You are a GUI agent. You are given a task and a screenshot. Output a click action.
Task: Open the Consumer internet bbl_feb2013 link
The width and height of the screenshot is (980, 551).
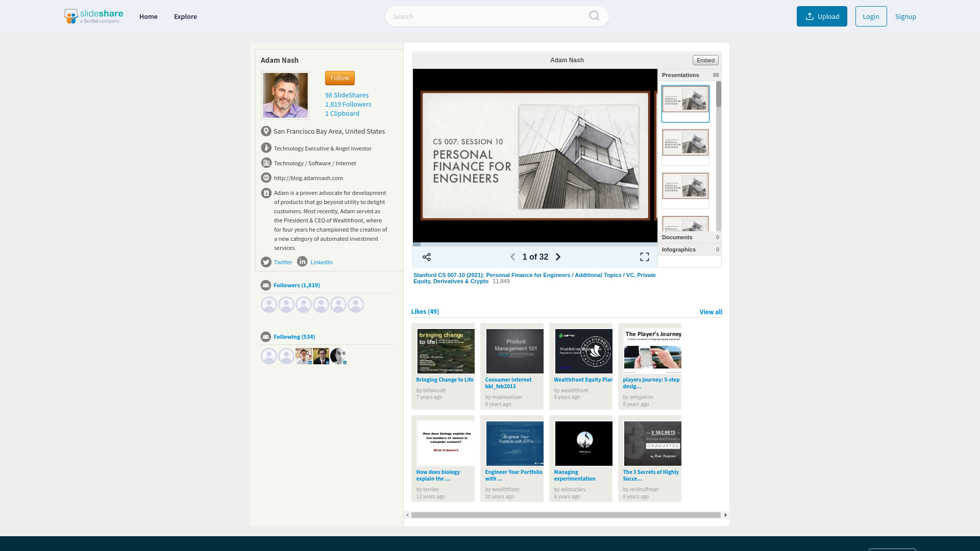[x=508, y=383]
